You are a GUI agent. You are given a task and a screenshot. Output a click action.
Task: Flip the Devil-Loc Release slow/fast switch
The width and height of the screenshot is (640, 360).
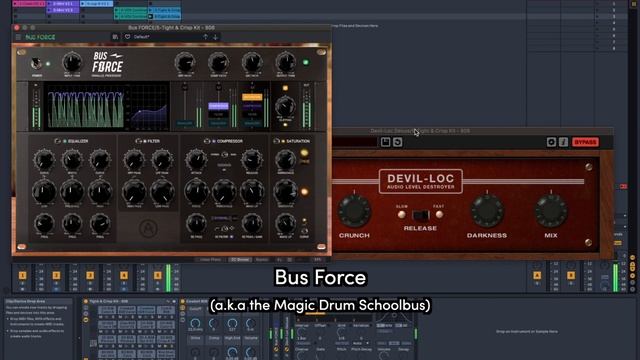coord(420,215)
